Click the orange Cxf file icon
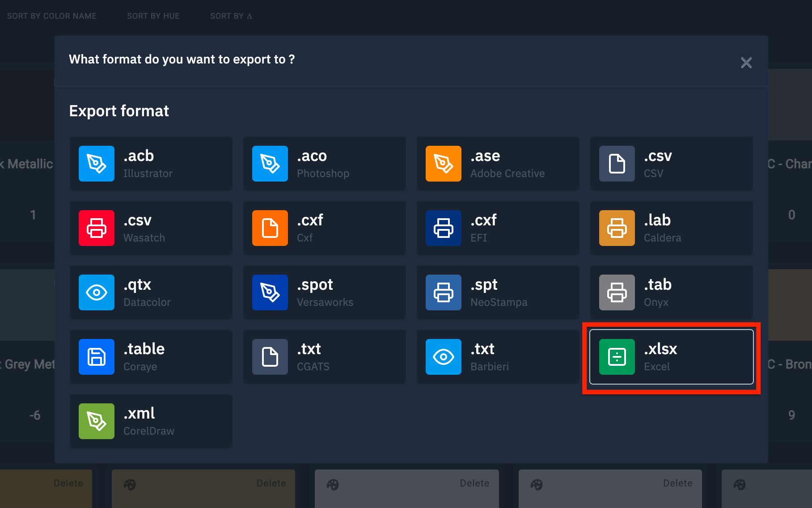This screenshot has width=812, height=508. point(270,228)
